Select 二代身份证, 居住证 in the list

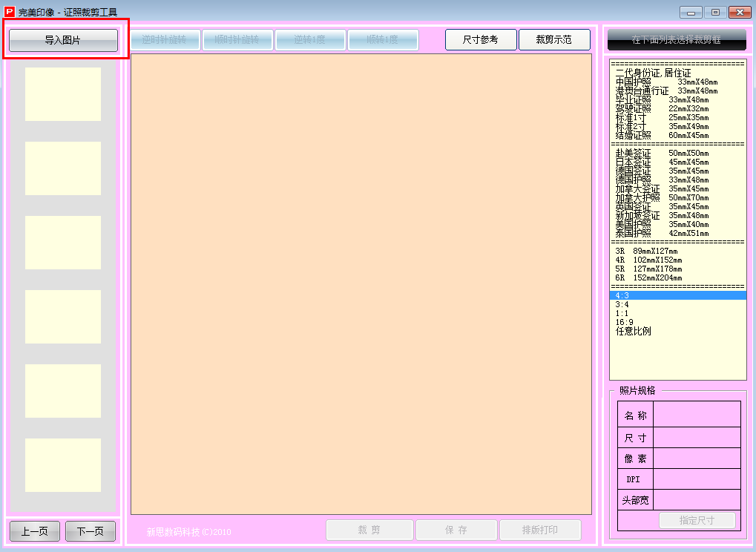click(x=678, y=73)
